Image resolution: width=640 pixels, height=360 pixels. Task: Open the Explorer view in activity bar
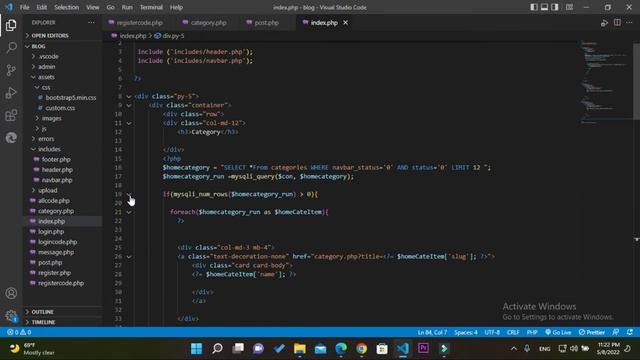[11, 25]
